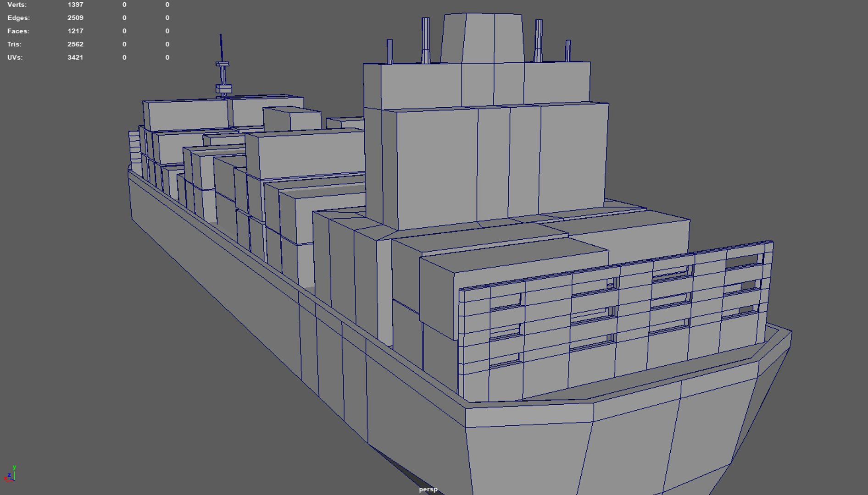Click the Faces: label in heads-up display
868x495 pixels.
[18, 31]
